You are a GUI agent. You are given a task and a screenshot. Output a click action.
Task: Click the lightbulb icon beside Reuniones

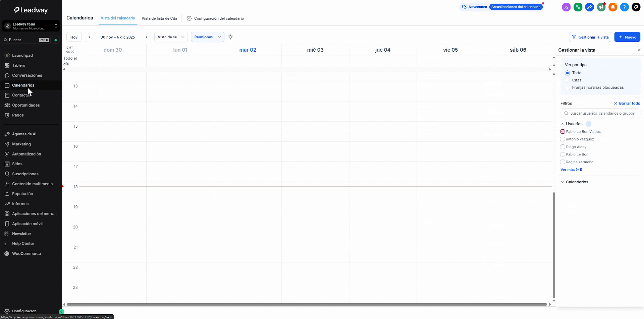coord(230,37)
